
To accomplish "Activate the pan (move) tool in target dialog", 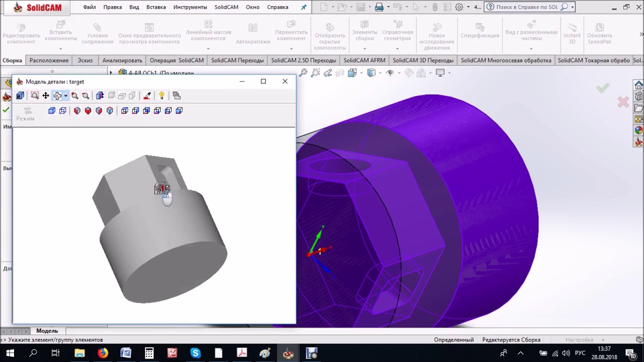I will pos(46,96).
